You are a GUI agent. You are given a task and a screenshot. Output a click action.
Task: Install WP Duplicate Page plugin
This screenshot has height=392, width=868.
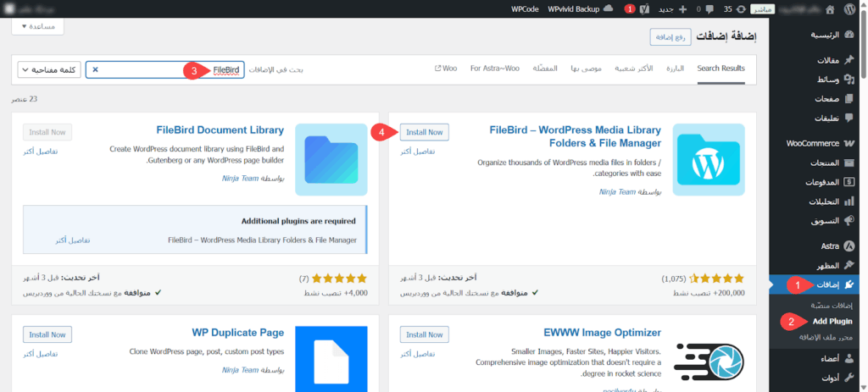[47, 334]
